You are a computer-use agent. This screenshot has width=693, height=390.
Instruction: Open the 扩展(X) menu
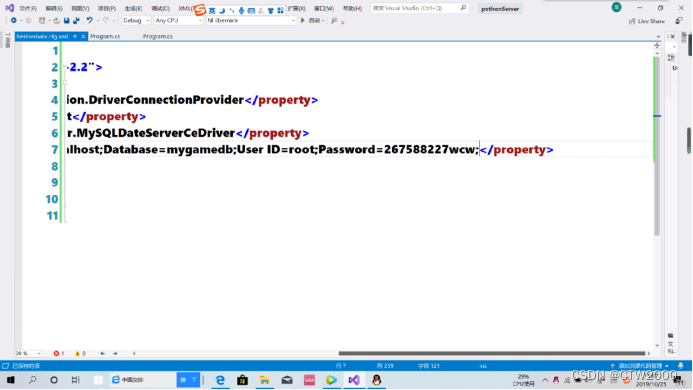(x=296, y=8)
